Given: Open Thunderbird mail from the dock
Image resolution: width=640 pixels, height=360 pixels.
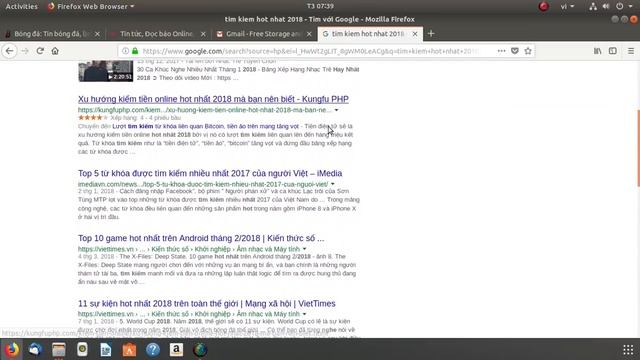Looking at the screenshot, I should [x=35, y=350].
